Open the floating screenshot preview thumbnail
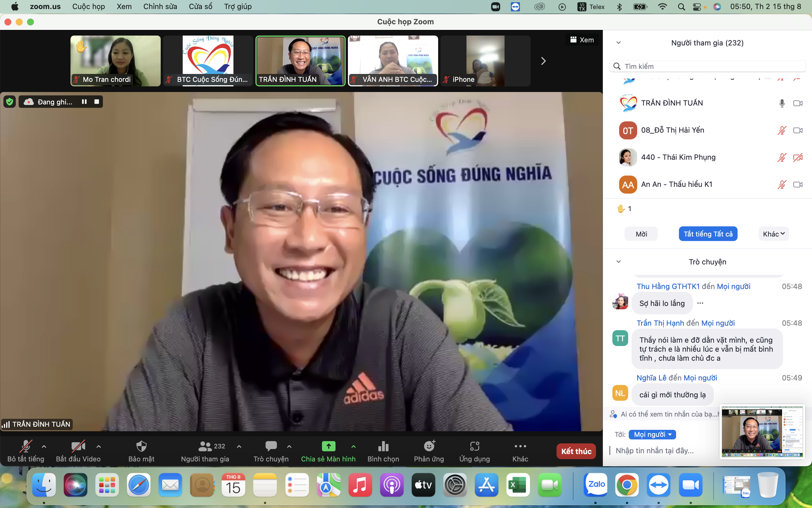Screen dimensions: 812x508 click(x=762, y=432)
